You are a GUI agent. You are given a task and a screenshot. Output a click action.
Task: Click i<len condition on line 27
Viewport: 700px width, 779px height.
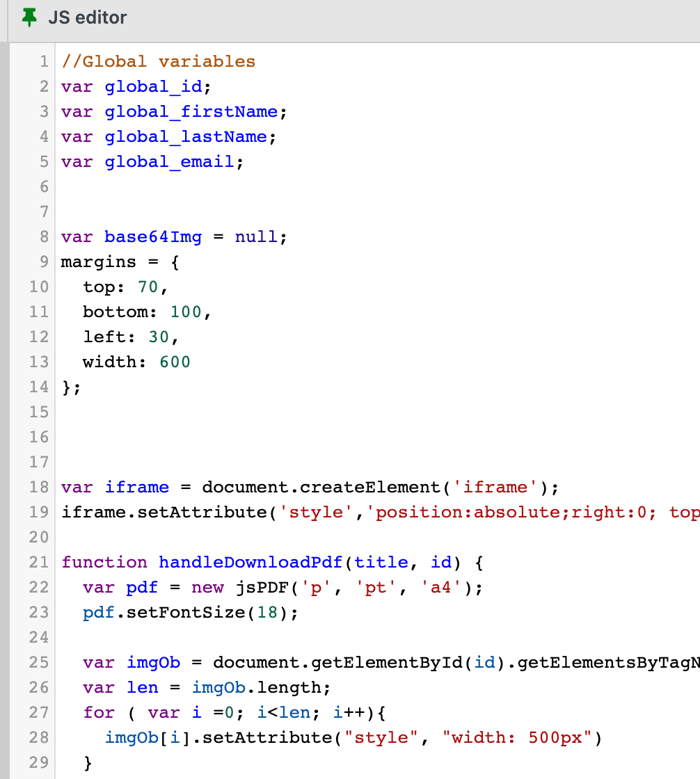[x=283, y=713]
